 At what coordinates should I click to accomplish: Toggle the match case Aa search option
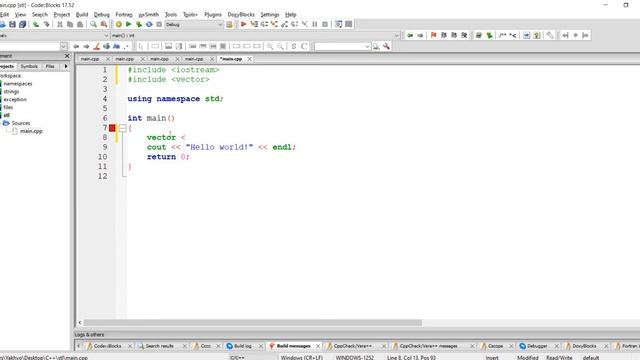116,47
